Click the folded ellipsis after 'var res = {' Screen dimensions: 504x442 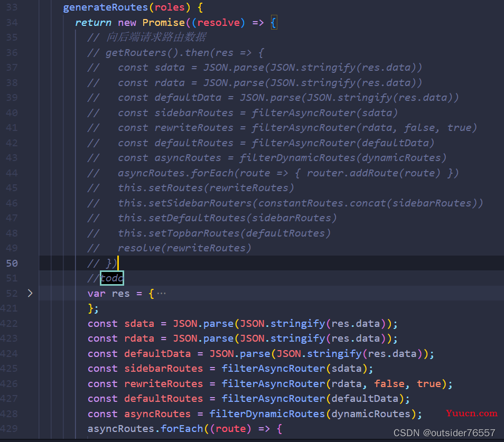click(x=161, y=293)
